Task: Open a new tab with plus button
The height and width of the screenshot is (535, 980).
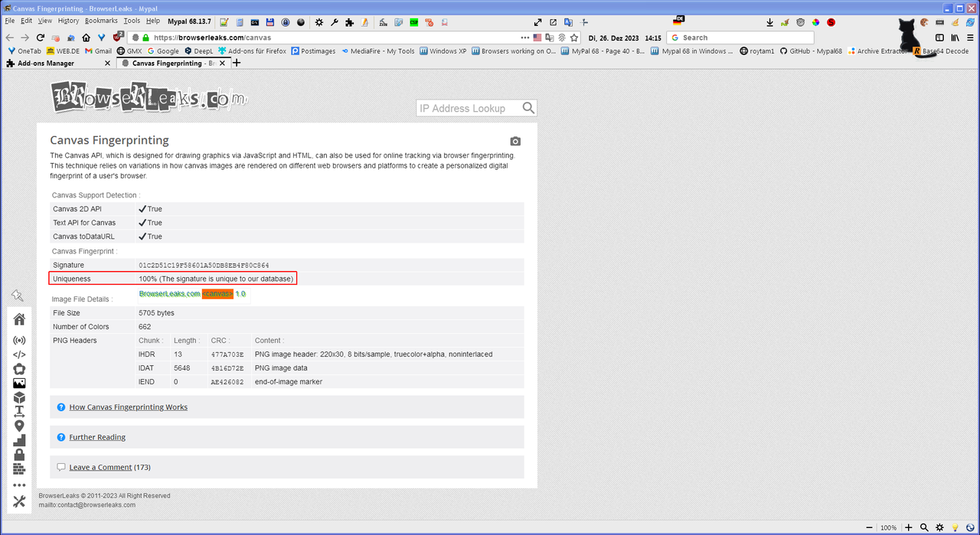Action: (237, 63)
